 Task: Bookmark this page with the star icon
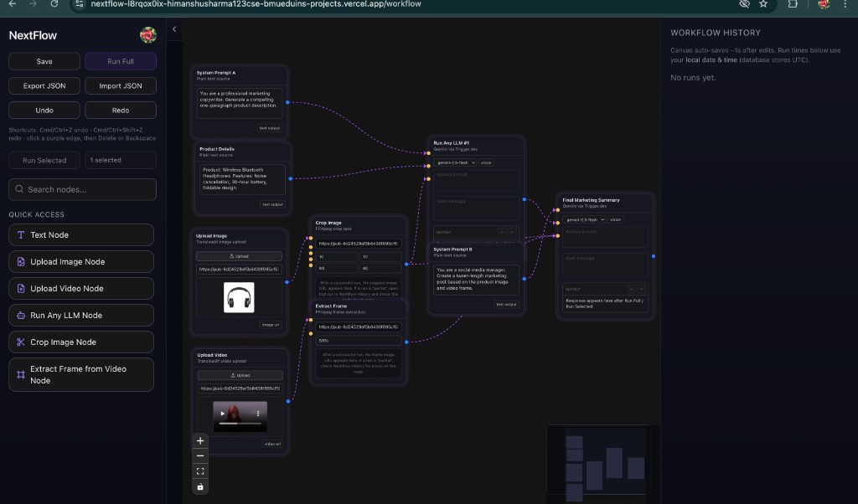coord(763,4)
